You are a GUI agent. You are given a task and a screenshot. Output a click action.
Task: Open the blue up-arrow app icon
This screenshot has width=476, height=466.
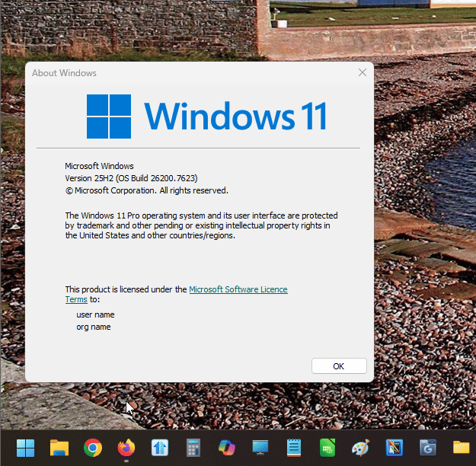(x=160, y=448)
